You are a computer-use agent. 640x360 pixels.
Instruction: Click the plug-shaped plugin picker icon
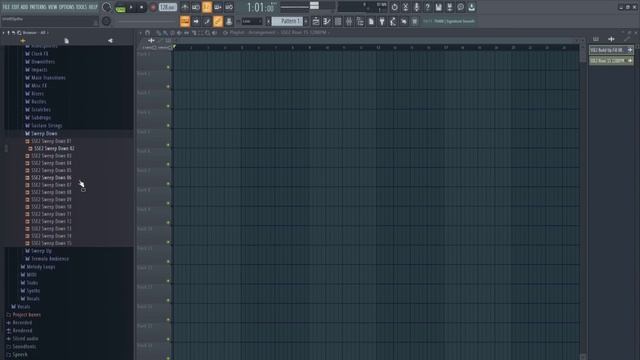382,21
